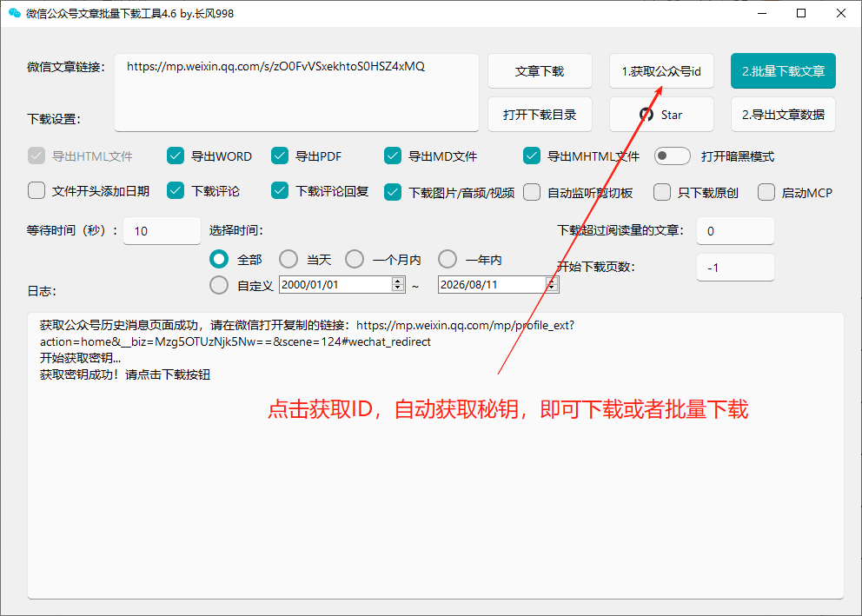Image resolution: width=862 pixels, height=616 pixels.
Task: Click the stepper arrows on end date
Action: tap(552, 285)
